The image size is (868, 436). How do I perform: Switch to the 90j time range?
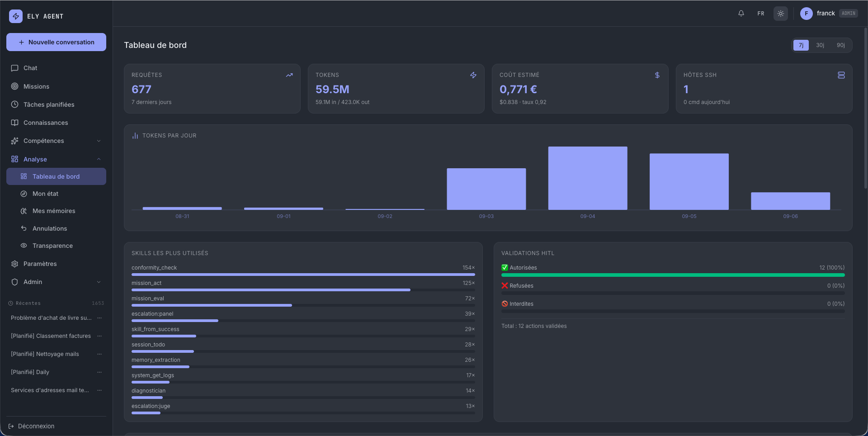pyautogui.click(x=841, y=45)
